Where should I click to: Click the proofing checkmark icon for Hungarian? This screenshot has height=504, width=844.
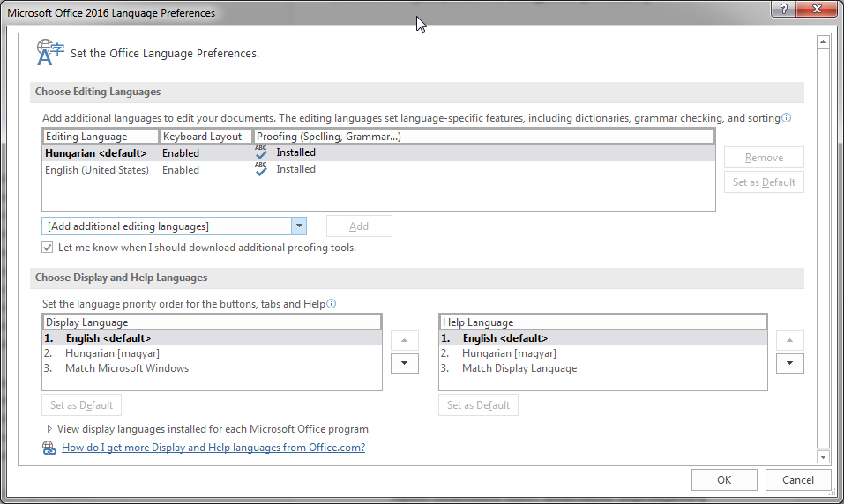(x=261, y=152)
